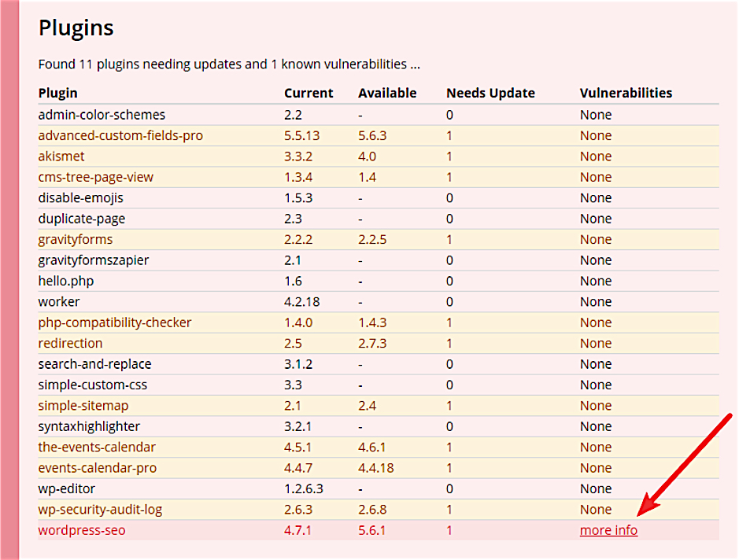Click search-and-replace current version 3.1.2

[297, 364]
